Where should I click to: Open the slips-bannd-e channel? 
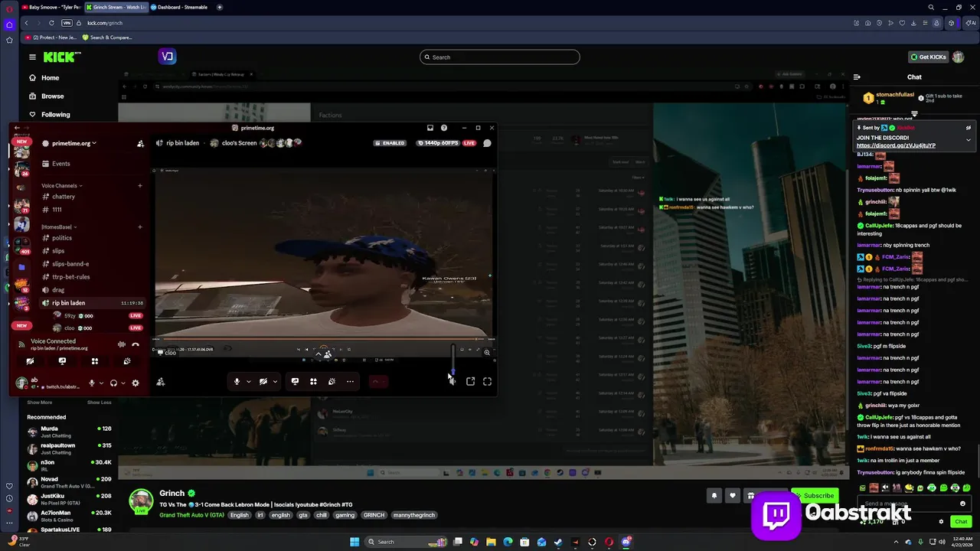[66, 264]
